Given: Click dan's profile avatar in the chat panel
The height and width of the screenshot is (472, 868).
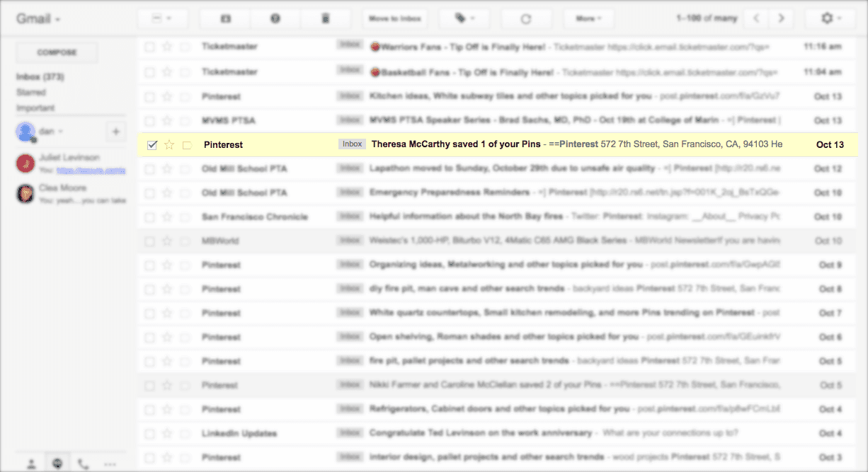Looking at the screenshot, I should click(x=26, y=132).
